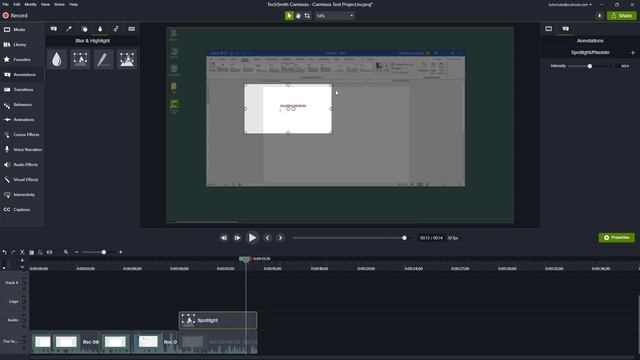
Task: Click plus beside Spotlight/Pixelate header
Action: click(633, 53)
